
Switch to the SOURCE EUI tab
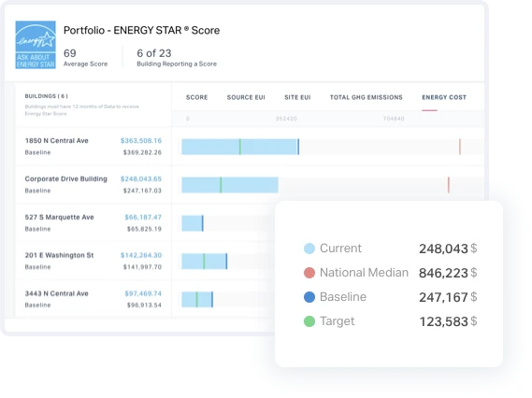point(246,97)
